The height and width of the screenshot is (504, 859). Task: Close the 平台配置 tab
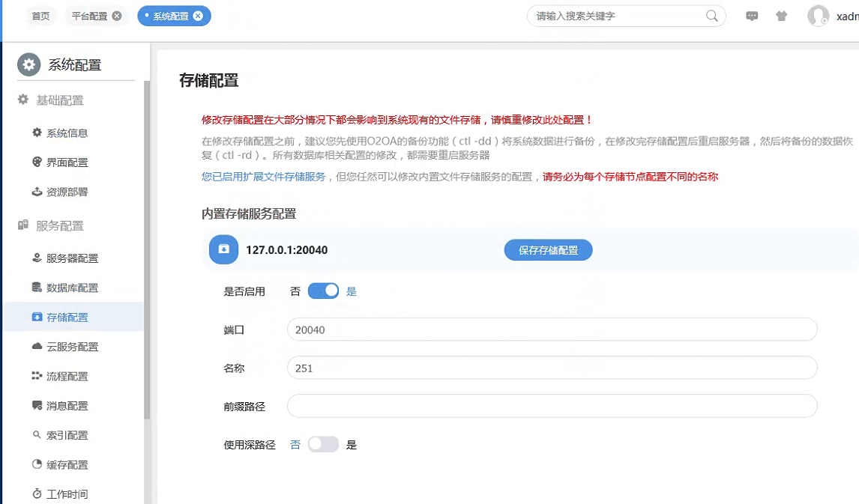point(117,16)
